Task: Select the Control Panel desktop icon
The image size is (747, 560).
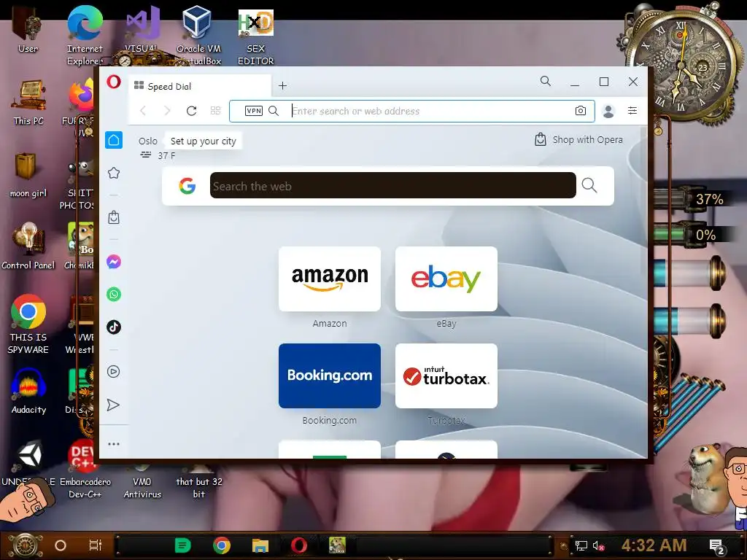Action: pos(28,246)
